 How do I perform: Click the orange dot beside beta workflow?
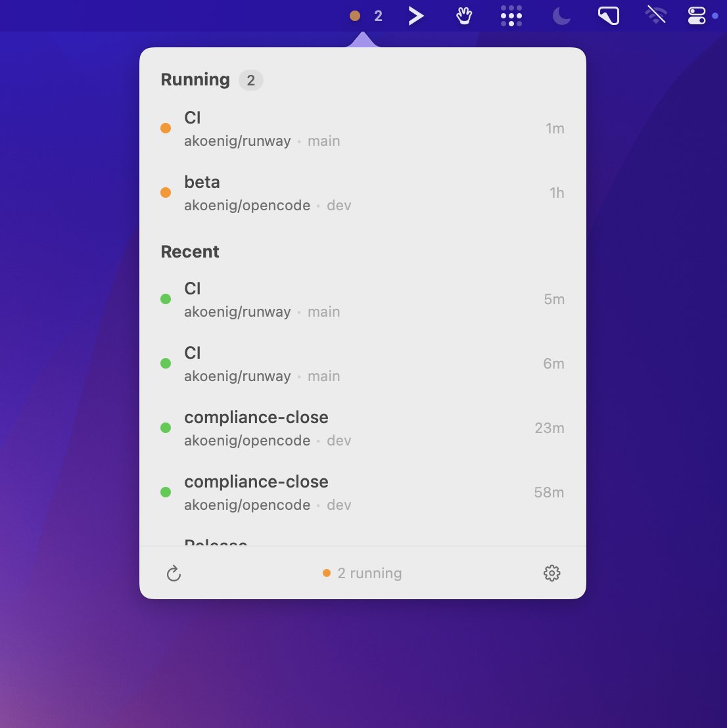[166, 193]
